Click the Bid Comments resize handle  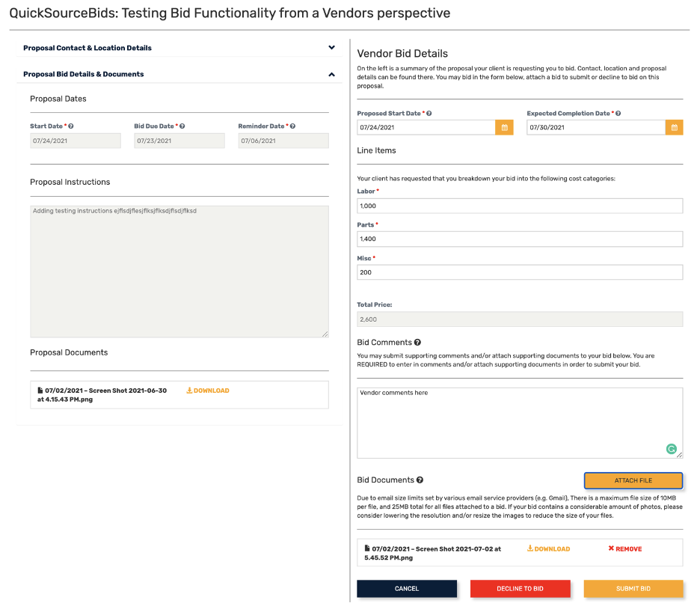click(x=679, y=455)
